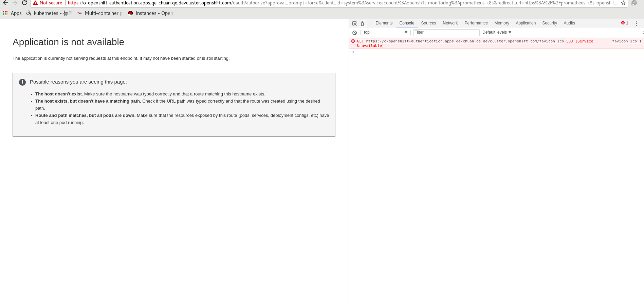Reload the current page
Viewport: 644px width, 303px height.
(x=24, y=3)
